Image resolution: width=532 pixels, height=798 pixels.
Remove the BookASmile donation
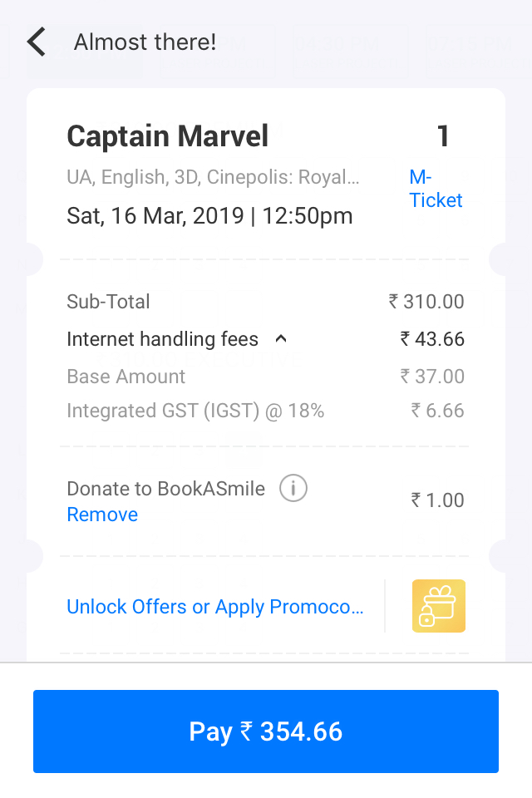(102, 515)
